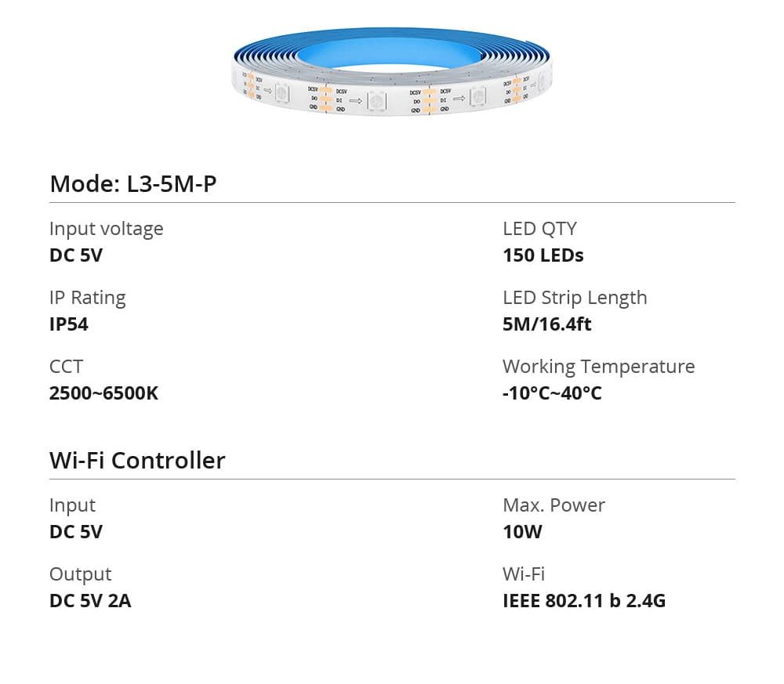Click the "LED QTY" label

(539, 229)
